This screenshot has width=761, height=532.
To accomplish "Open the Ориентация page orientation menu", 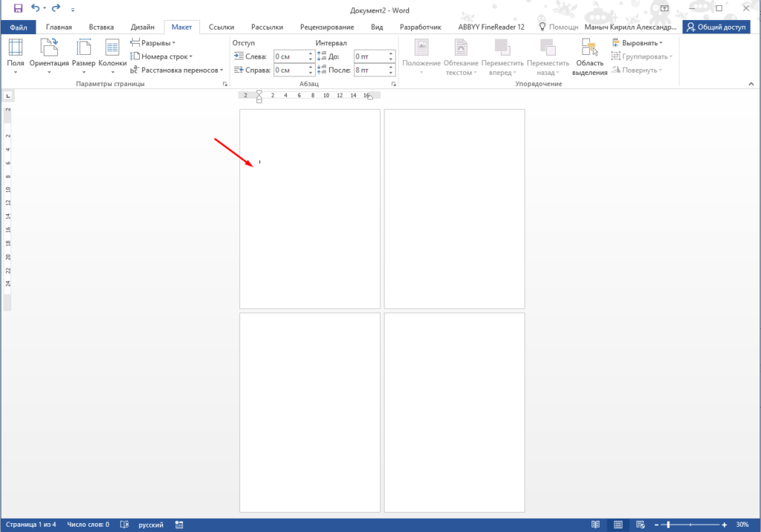I will click(49, 56).
